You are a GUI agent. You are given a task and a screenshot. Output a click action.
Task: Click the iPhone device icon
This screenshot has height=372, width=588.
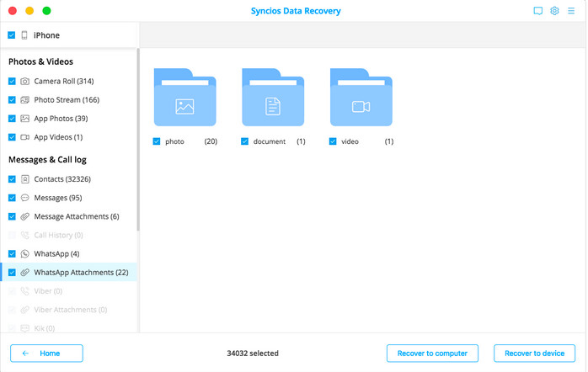coord(24,35)
